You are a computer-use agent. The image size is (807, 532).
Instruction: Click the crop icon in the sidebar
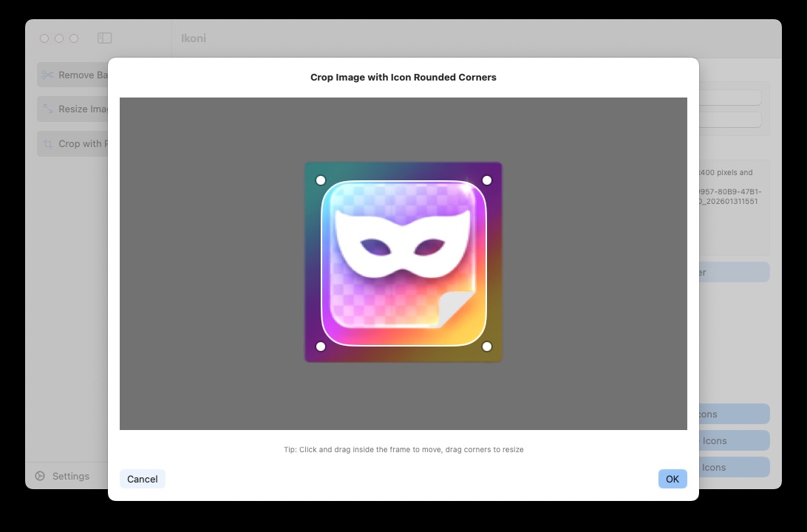[48, 144]
